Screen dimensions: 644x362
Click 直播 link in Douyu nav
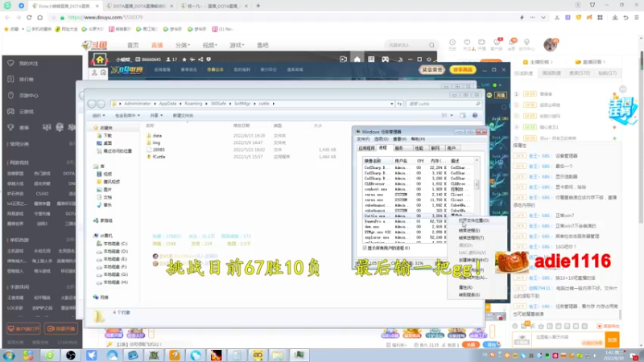pyautogui.click(x=157, y=45)
